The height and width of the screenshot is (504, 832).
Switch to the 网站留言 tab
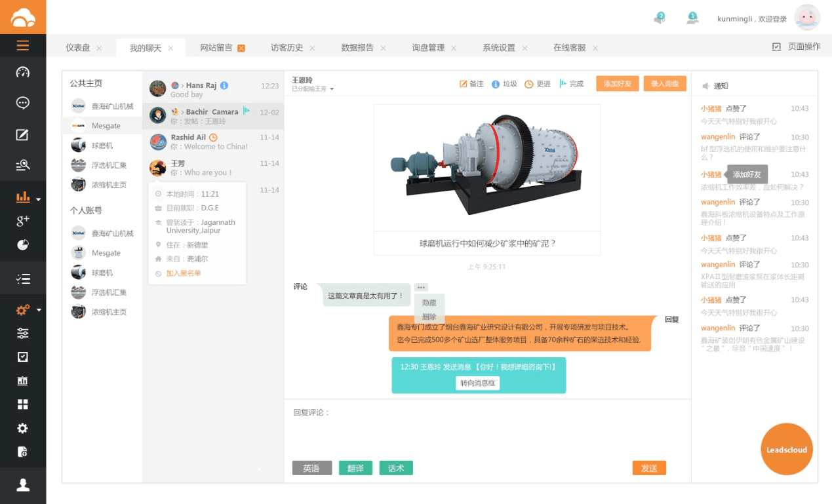(x=216, y=48)
